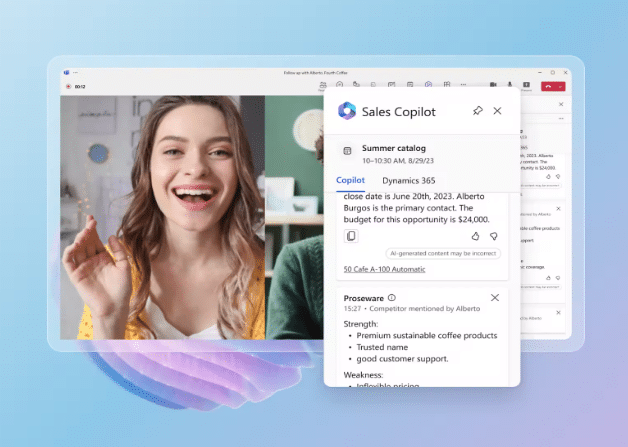This screenshot has height=447, width=628.
Task: Click the 'Summer catalog' meeting title
Action: coord(394,148)
